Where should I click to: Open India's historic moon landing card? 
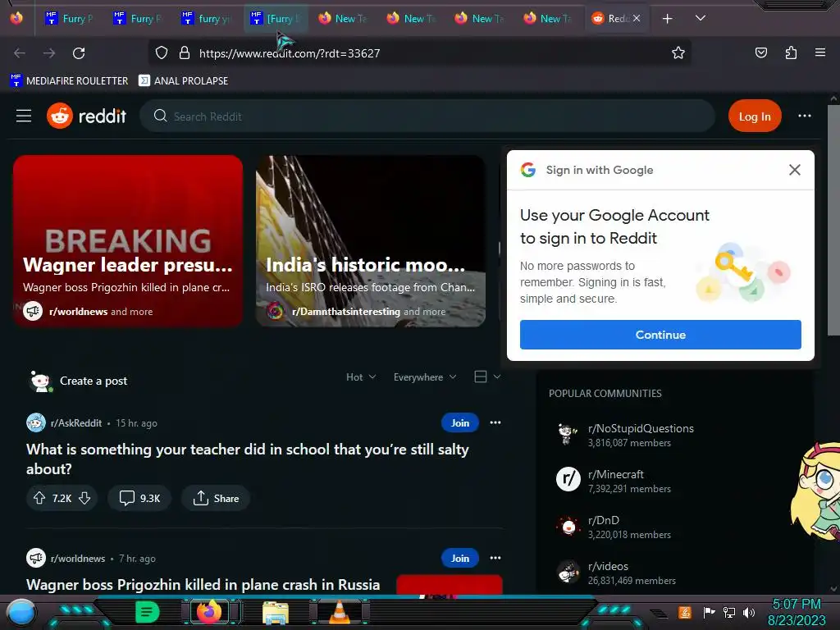[370, 240]
